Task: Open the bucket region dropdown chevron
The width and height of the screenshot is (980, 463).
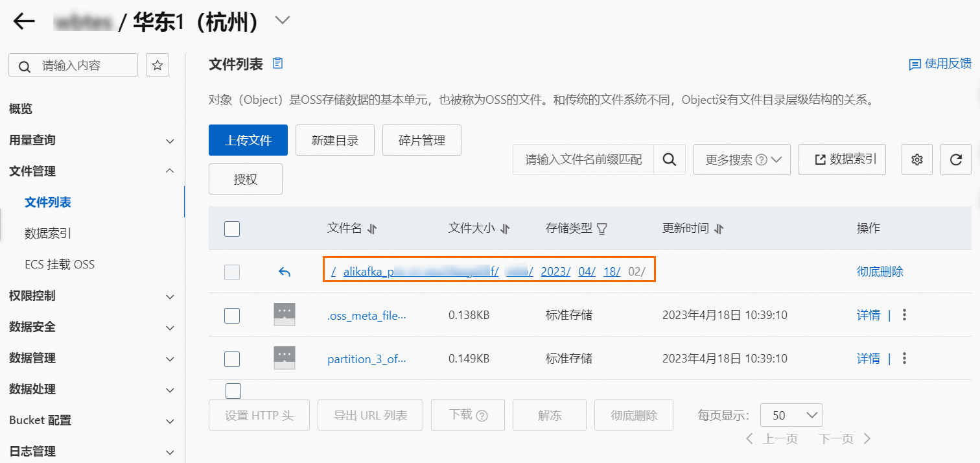Action: click(x=282, y=21)
